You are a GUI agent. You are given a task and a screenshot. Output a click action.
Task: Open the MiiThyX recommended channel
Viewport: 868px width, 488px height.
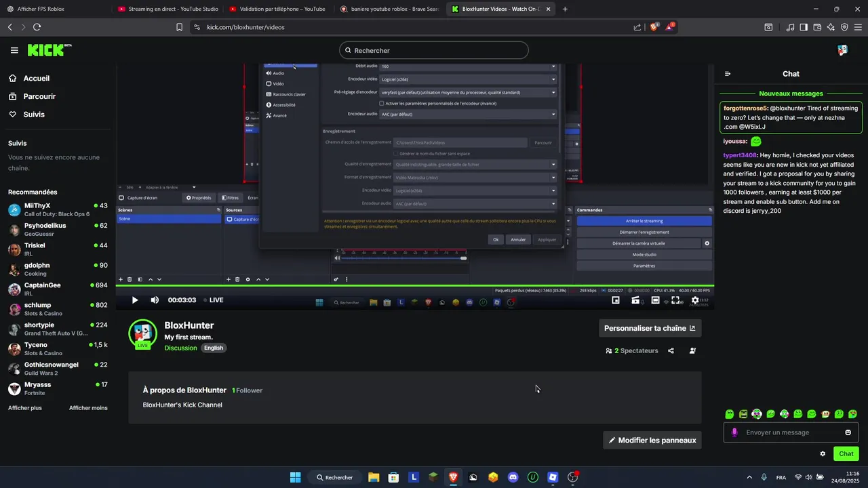pyautogui.click(x=58, y=209)
